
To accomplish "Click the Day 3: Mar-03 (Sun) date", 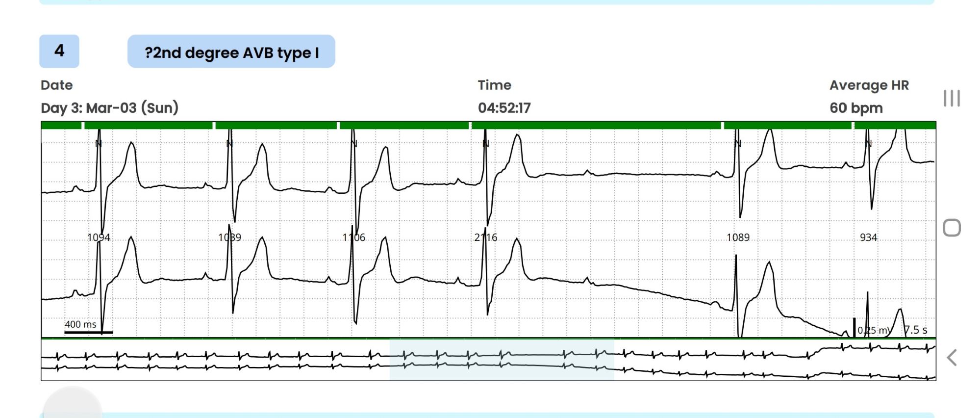I will tap(109, 108).
